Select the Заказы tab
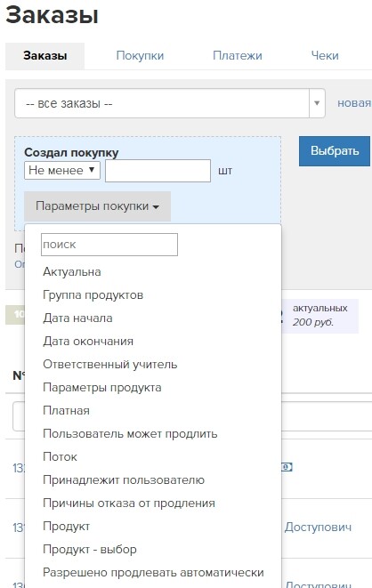Screen dimensions: 372x588 pyautogui.click(x=45, y=55)
